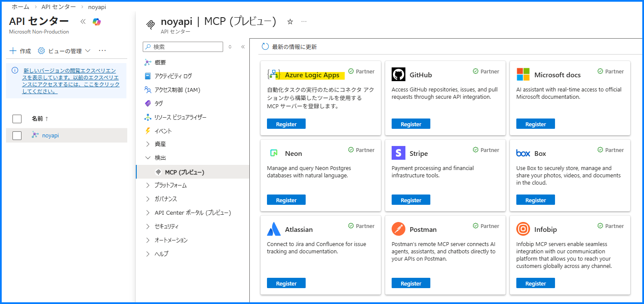
Task: Select MCP (プレビュー) menu item
Action: 193,172
